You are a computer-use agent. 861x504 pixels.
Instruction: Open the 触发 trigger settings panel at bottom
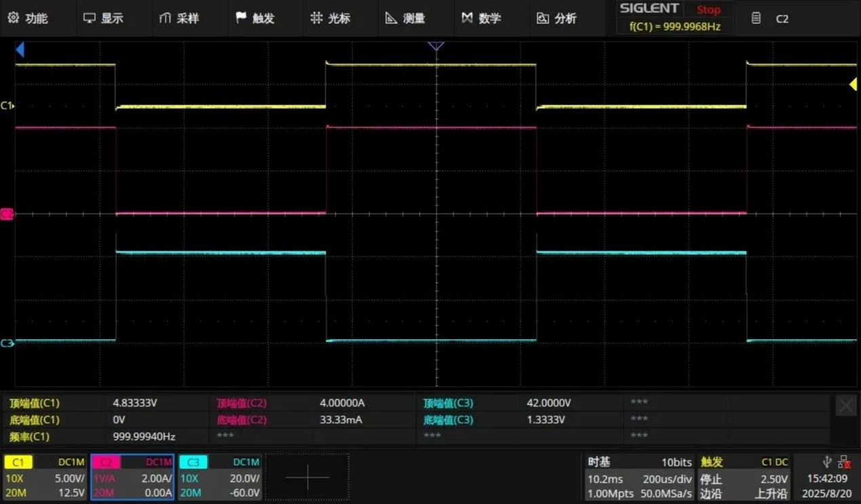(744, 478)
